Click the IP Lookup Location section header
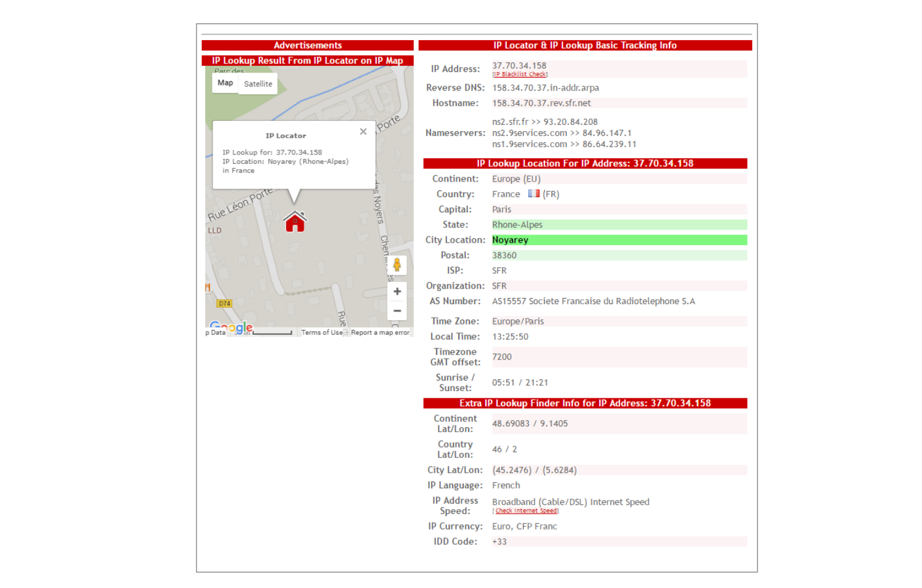Image resolution: width=922 pixels, height=588 pixels. 585,163
